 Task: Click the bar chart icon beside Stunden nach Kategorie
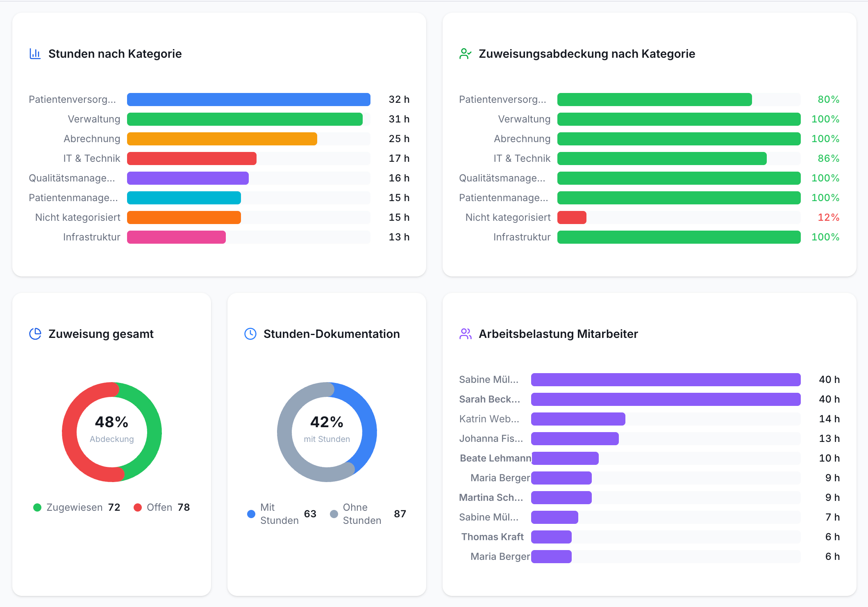click(35, 54)
